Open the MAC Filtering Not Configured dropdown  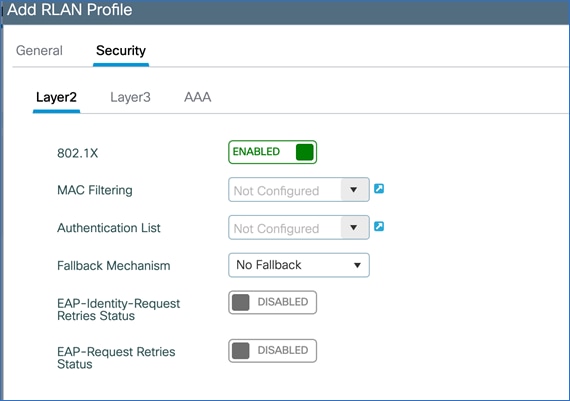pos(299,190)
